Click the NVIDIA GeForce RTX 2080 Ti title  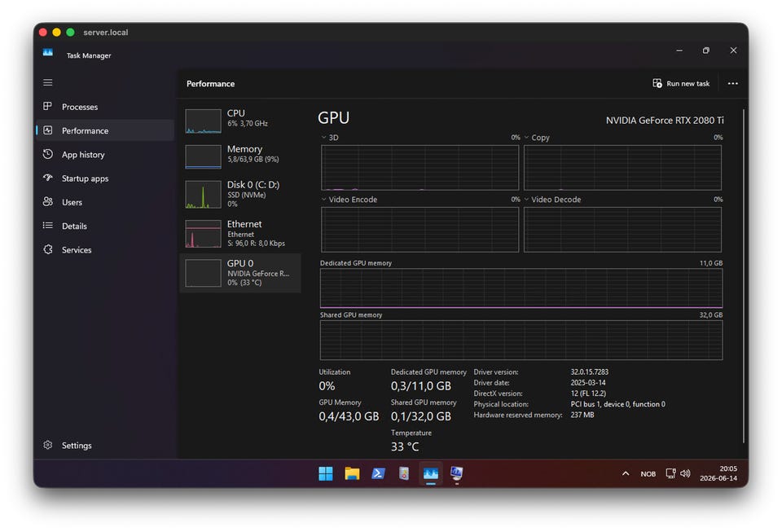point(665,120)
